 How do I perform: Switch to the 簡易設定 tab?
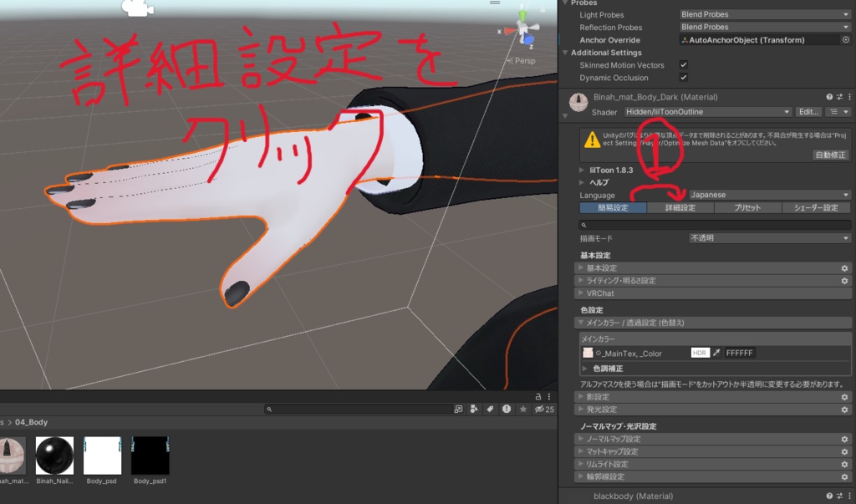tap(613, 207)
